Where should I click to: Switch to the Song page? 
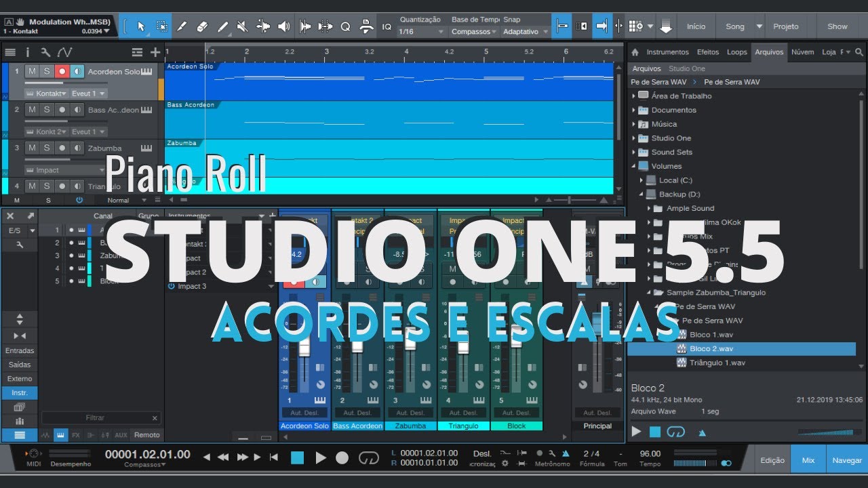pyautogui.click(x=735, y=26)
